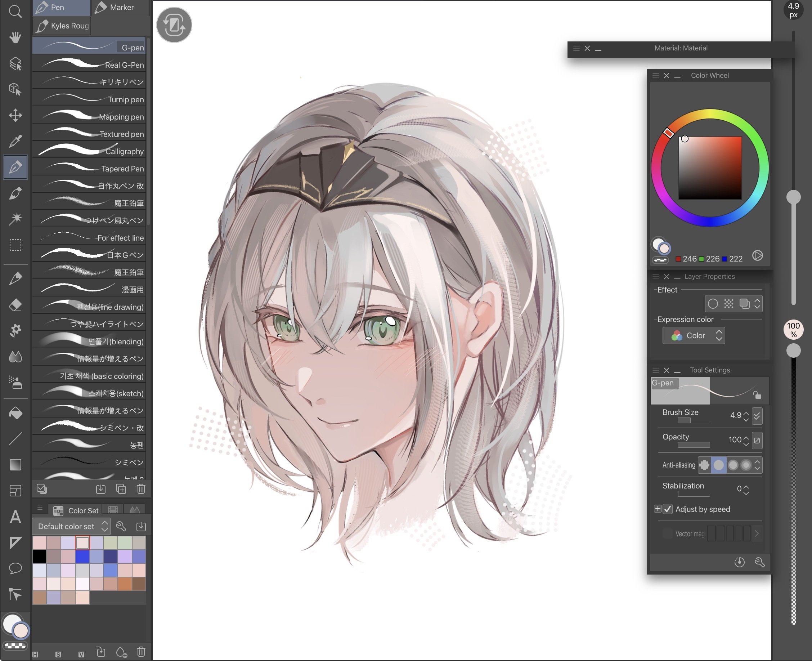Activate the rectangular Selection tool
Viewport: 812px width, 661px height.
click(x=15, y=245)
